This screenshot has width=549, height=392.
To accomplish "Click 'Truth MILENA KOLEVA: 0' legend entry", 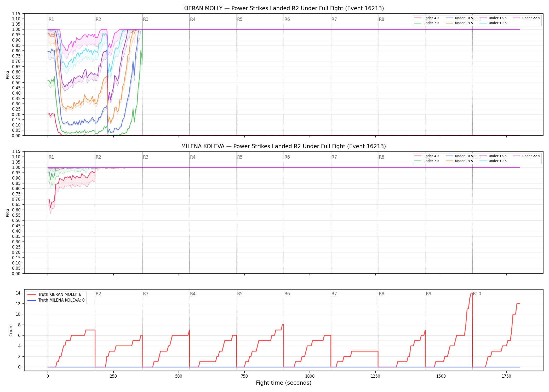I will pyautogui.click(x=56, y=300).
